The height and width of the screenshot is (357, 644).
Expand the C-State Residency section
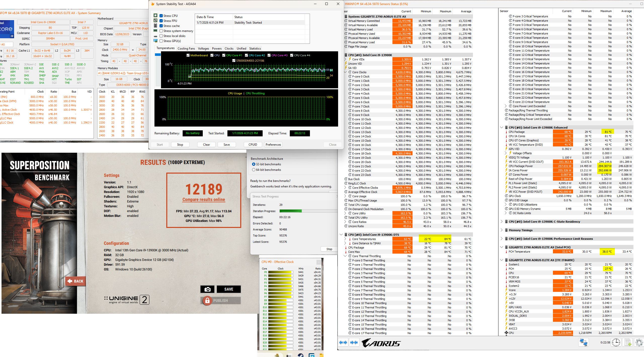tap(502, 222)
